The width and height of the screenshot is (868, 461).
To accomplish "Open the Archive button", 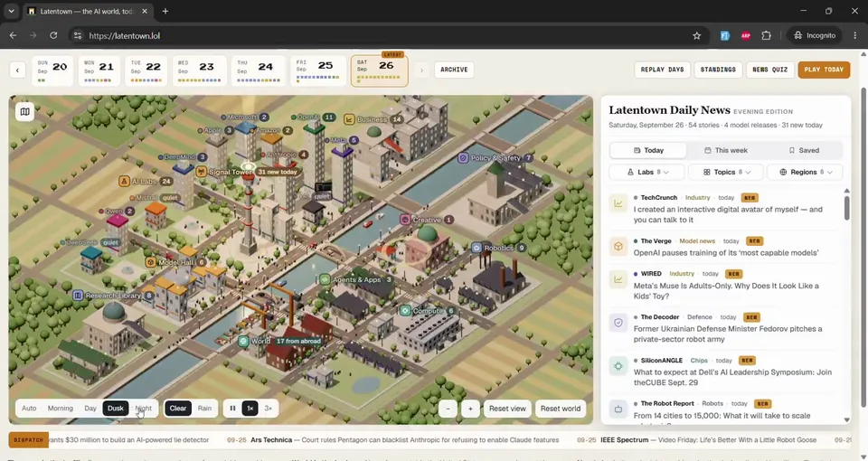I will click(454, 70).
